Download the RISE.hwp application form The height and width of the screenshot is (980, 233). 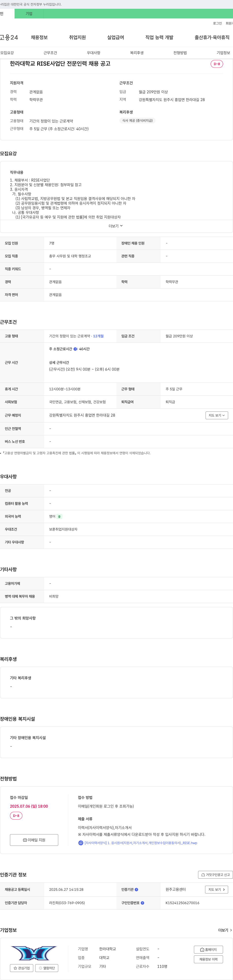(141, 843)
